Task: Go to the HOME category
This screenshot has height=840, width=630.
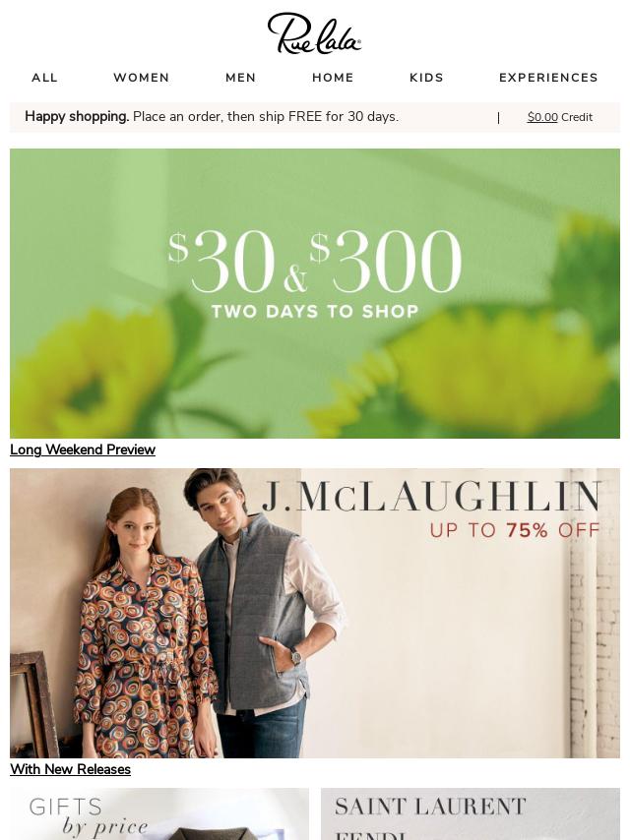Action: tap(333, 78)
